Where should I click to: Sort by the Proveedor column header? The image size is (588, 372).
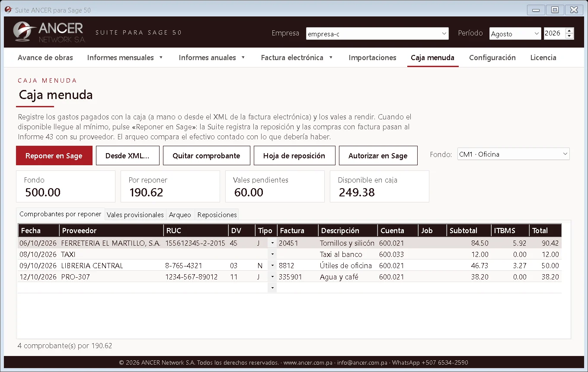(111, 231)
